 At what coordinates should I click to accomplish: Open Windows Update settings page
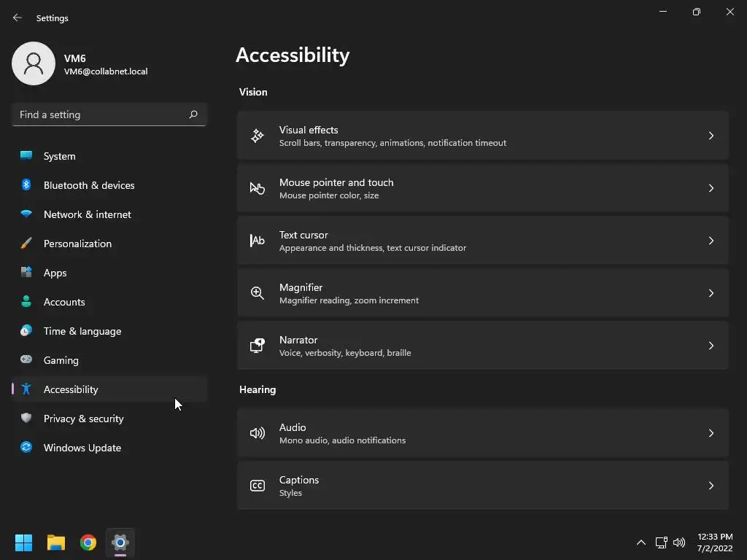(x=82, y=448)
